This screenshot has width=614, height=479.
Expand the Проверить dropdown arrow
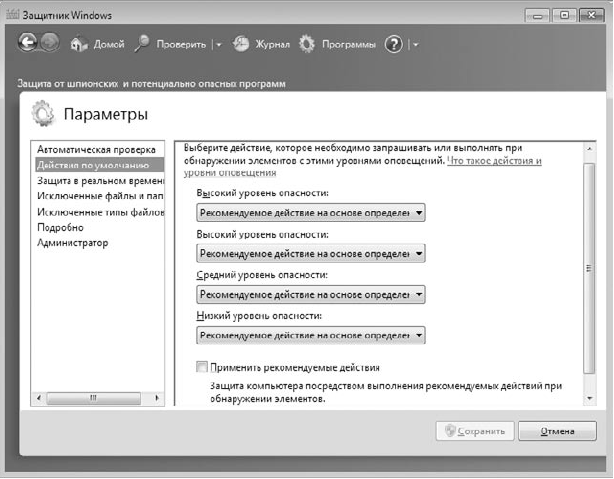pyautogui.click(x=219, y=45)
